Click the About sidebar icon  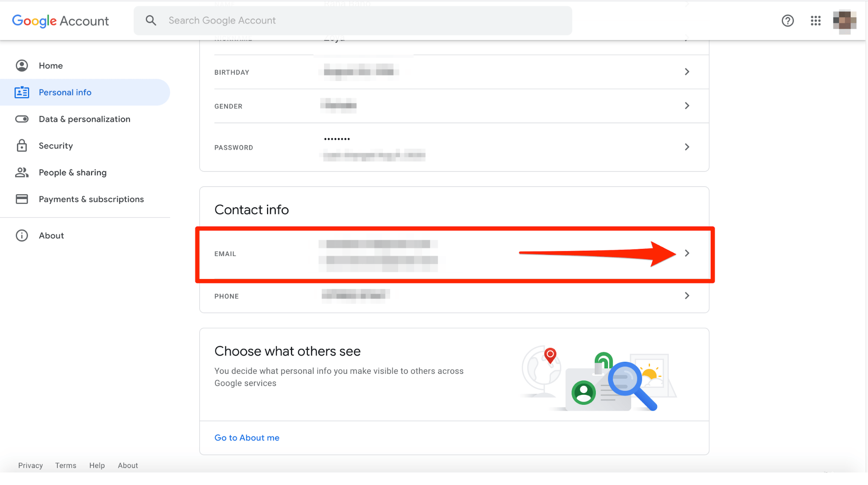coord(21,235)
